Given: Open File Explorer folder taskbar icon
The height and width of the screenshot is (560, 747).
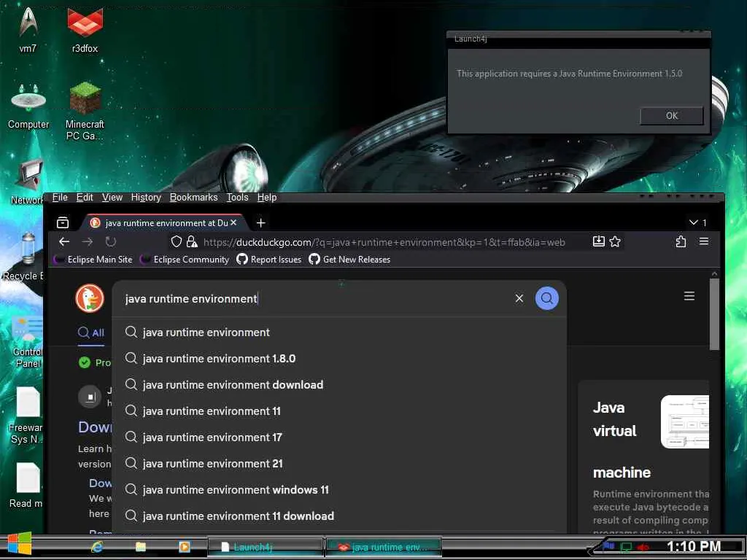Looking at the screenshot, I should [140, 547].
